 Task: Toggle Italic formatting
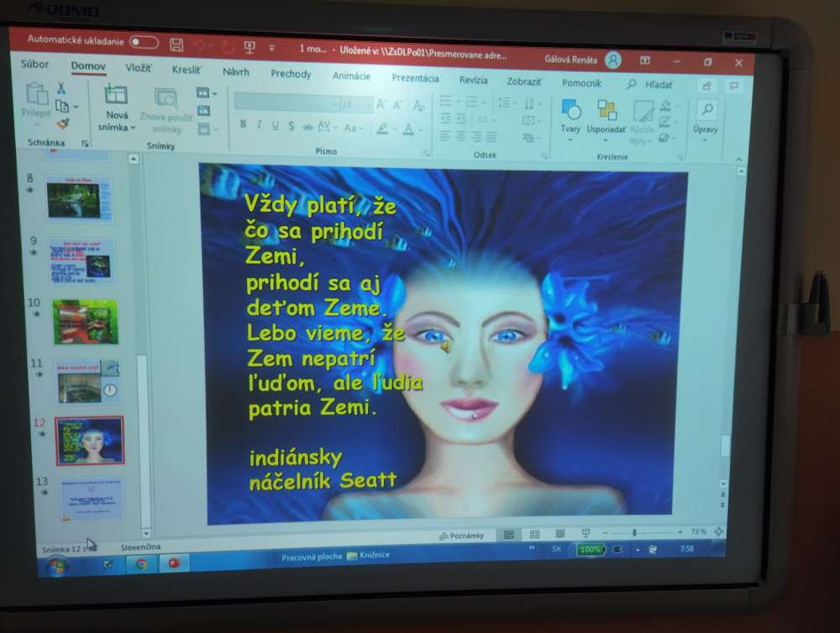(260, 125)
